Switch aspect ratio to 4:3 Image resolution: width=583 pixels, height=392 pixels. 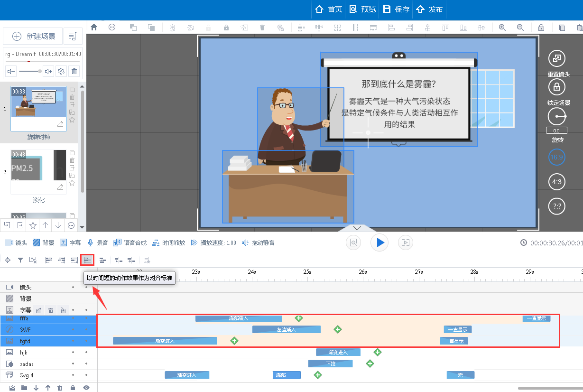tap(556, 182)
